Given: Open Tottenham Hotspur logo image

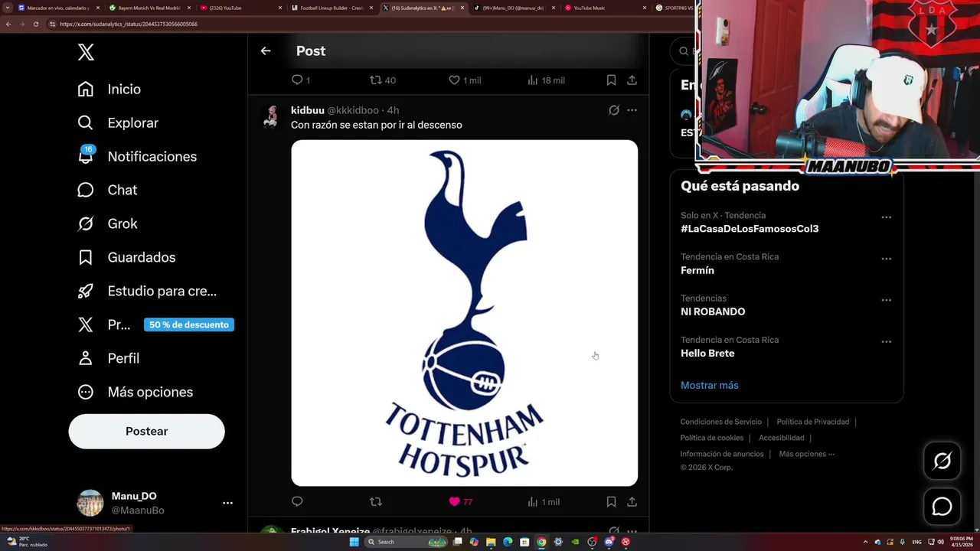Looking at the screenshot, I should 464,313.
